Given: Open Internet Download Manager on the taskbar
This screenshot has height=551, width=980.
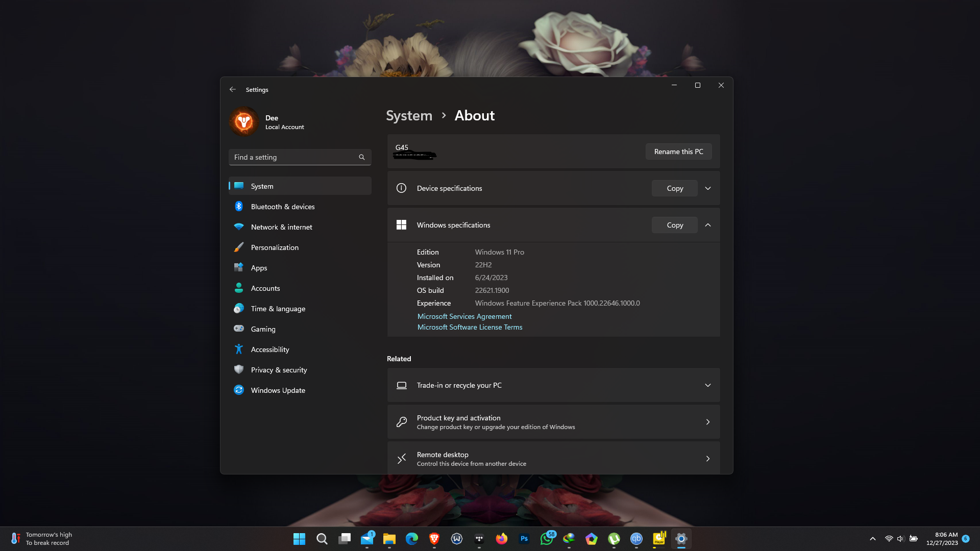Looking at the screenshot, I should click(569, 539).
